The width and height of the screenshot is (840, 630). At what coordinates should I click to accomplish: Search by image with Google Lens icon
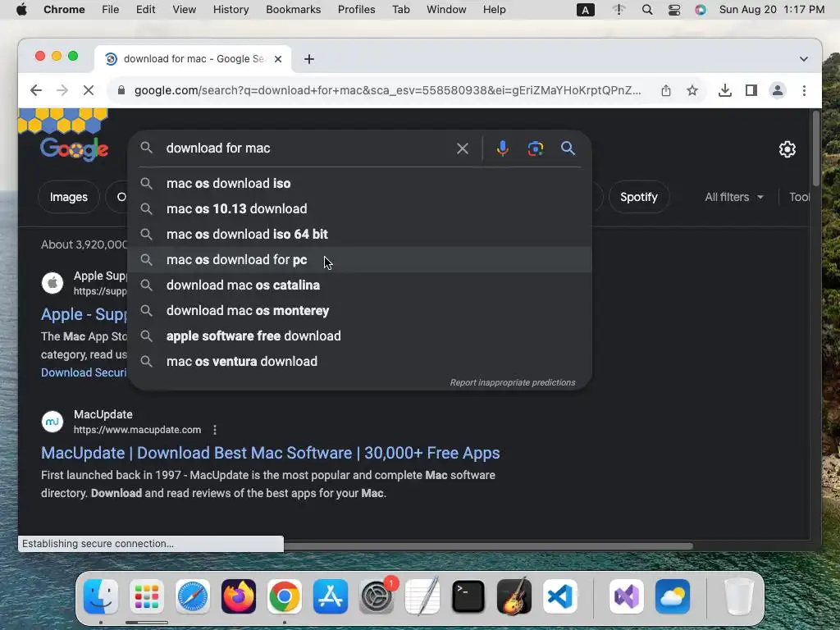point(535,148)
